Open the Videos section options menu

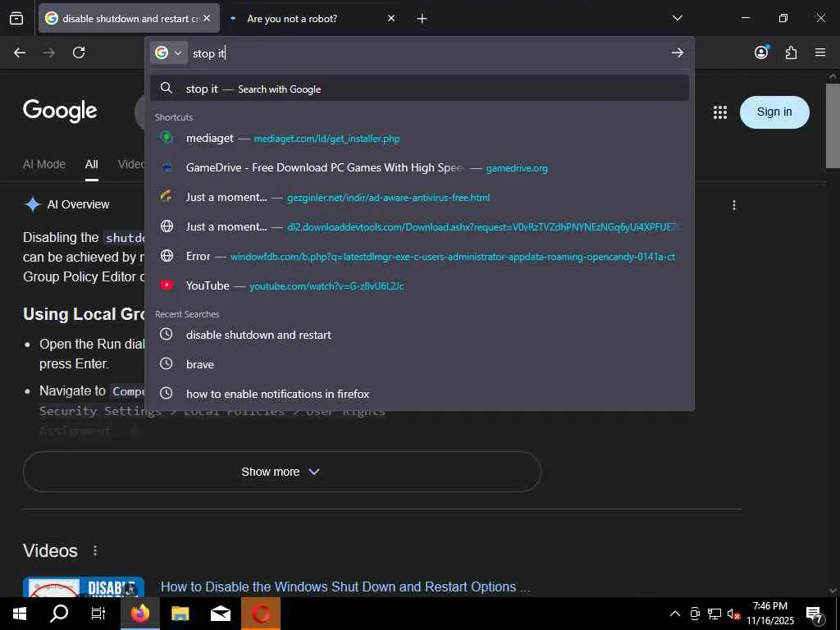point(95,550)
